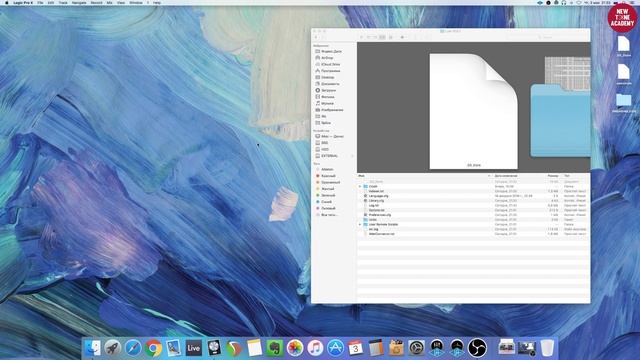640x360 pixels.
Task: Eject the EXTERNAL drive in sidebar
Action: coord(352,156)
